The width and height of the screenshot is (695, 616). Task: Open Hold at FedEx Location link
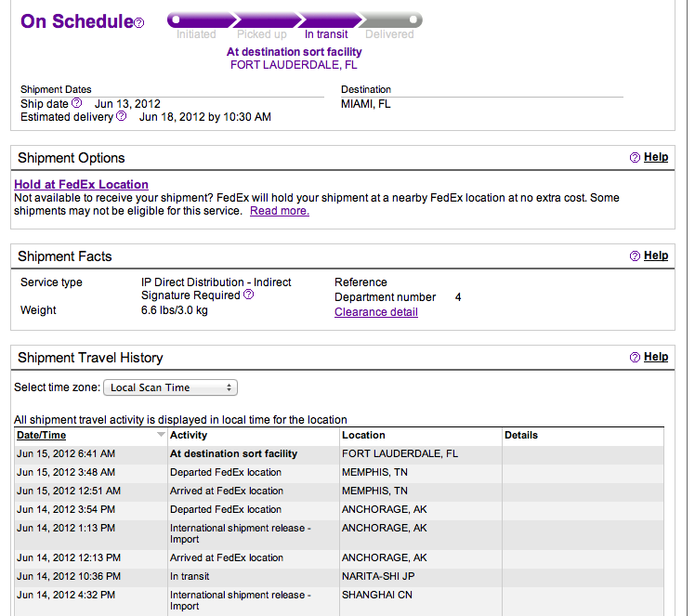point(81,184)
